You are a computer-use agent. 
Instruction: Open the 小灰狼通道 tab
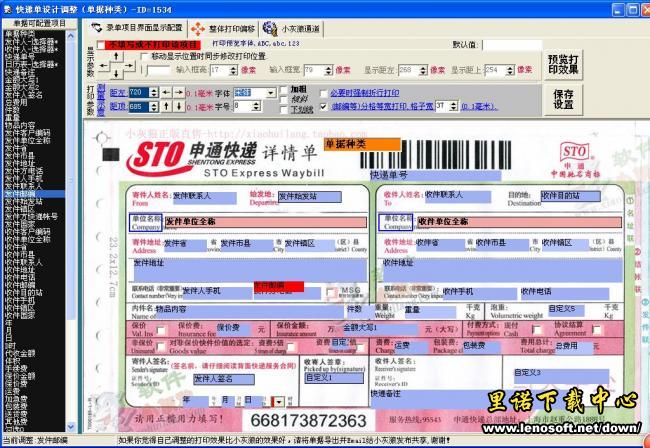pyautogui.click(x=291, y=29)
